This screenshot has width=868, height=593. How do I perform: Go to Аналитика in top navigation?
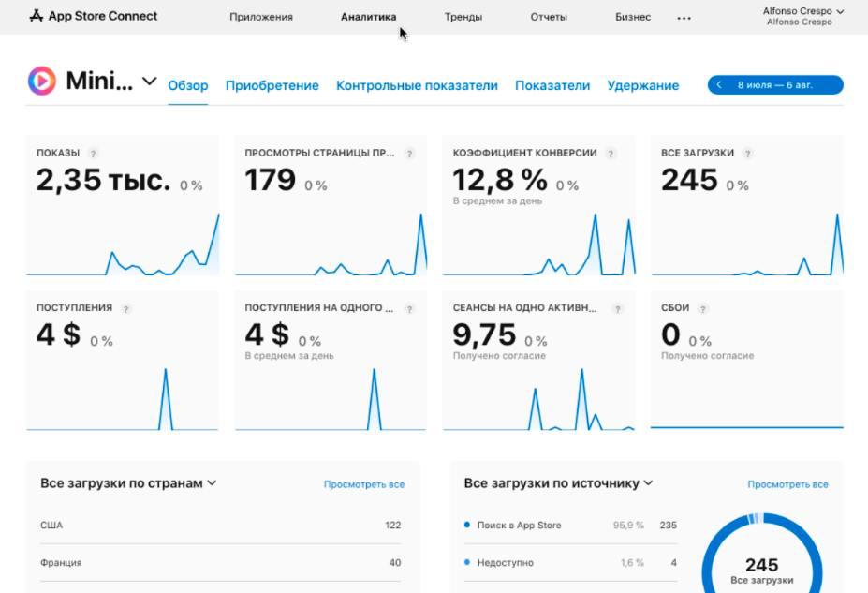coord(369,17)
